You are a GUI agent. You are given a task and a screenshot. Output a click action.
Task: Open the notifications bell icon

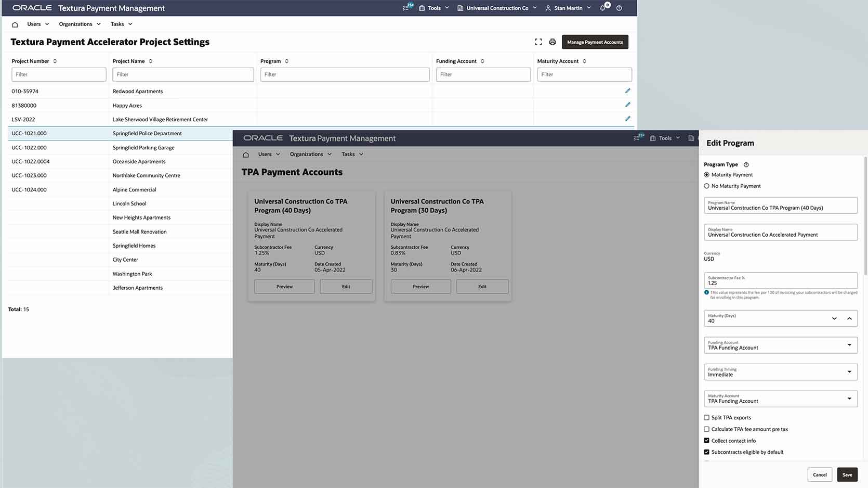603,8
